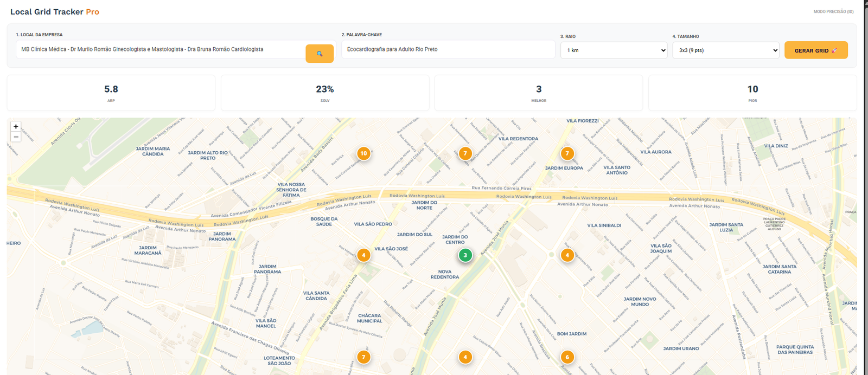The width and height of the screenshot is (868, 375).
Task: Zoom out the map with minus button
Action: [x=16, y=137]
